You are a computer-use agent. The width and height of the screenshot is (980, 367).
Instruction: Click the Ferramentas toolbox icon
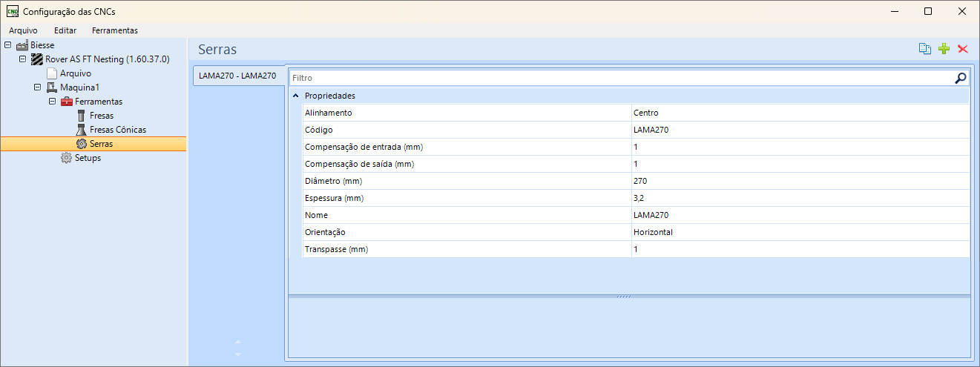pyautogui.click(x=67, y=102)
